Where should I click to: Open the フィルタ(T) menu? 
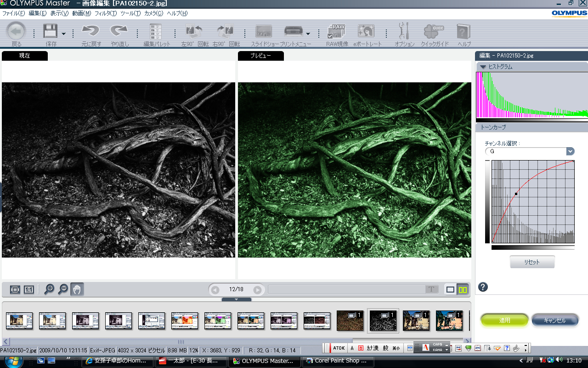[x=106, y=13]
